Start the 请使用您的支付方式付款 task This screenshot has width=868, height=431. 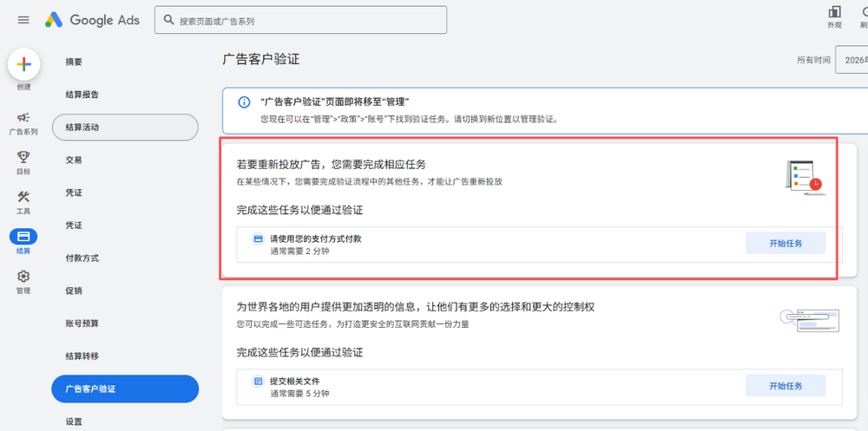point(786,243)
